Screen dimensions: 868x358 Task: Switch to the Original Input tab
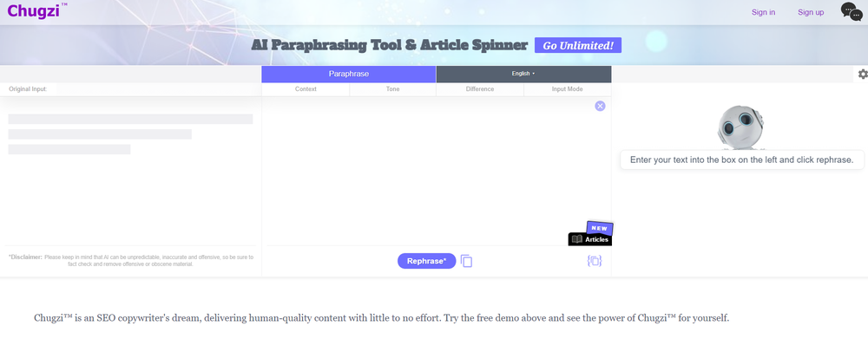28,89
